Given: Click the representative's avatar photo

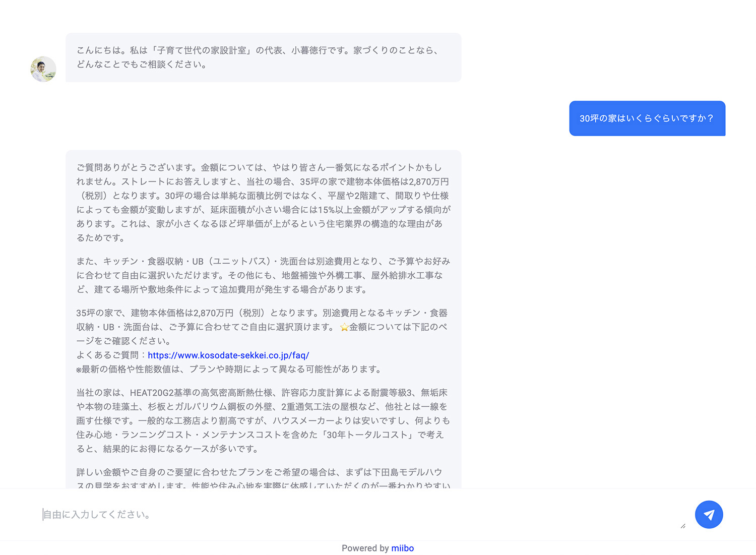Looking at the screenshot, I should pos(43,69).
